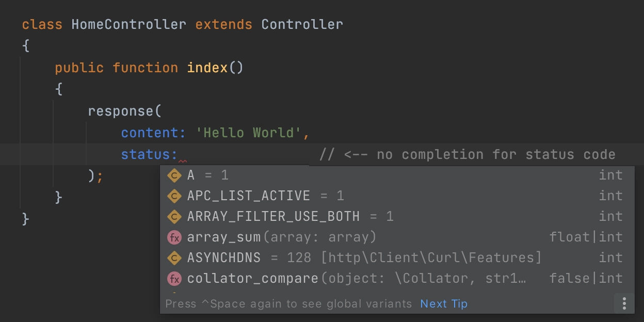Click the no completion comment text

468,154
